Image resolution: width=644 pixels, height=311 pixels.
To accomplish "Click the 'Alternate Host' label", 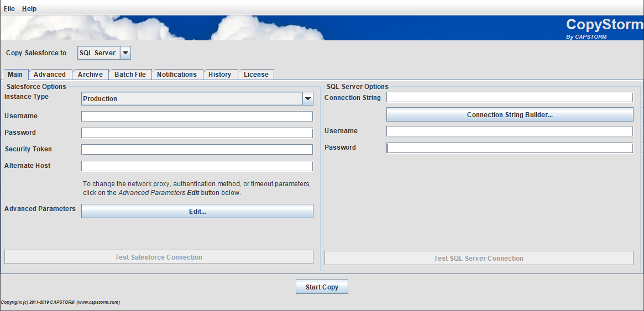I will (x=28, y=165).
